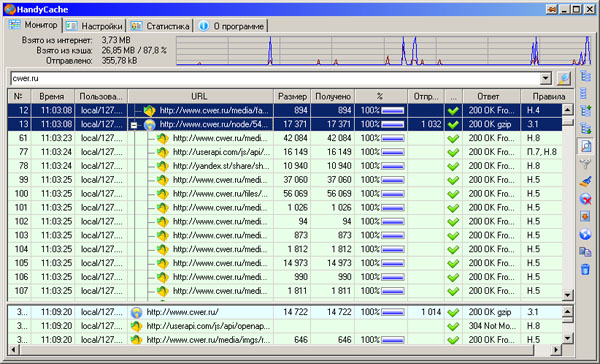Screen dimensions: 600x364
Task: Click icon of cwer.ru/files row
Action: pos(163,194)
